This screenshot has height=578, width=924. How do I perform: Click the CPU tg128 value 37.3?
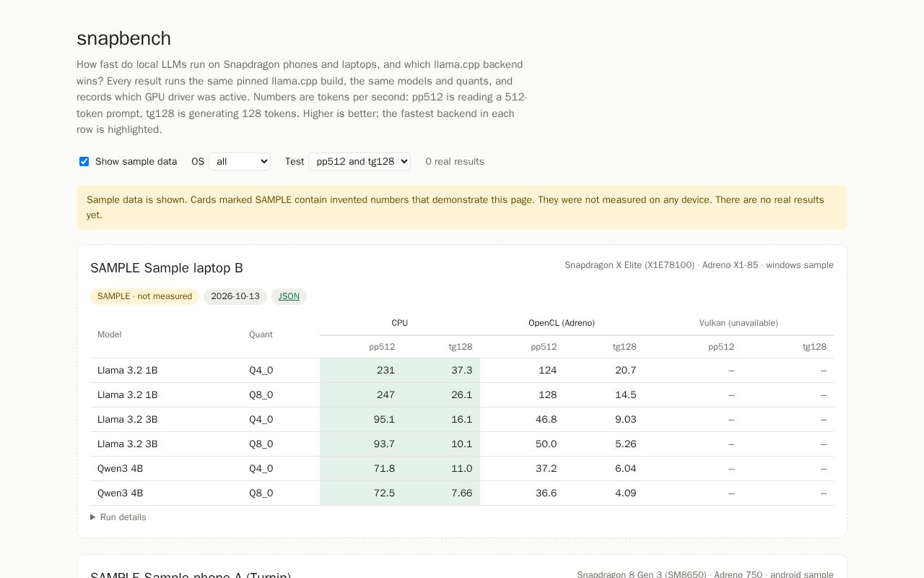tap(462, 371)
